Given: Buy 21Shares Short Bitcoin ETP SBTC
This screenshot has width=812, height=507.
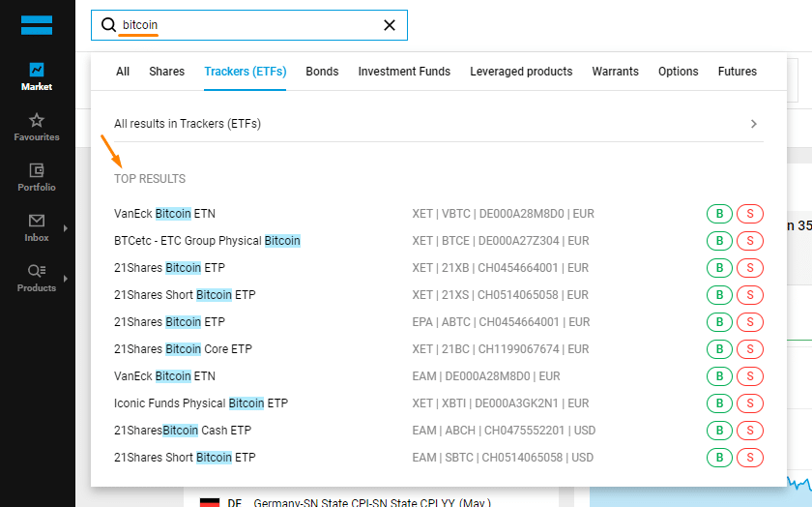Looking at the screenshot, I should [x=719, y=458].
